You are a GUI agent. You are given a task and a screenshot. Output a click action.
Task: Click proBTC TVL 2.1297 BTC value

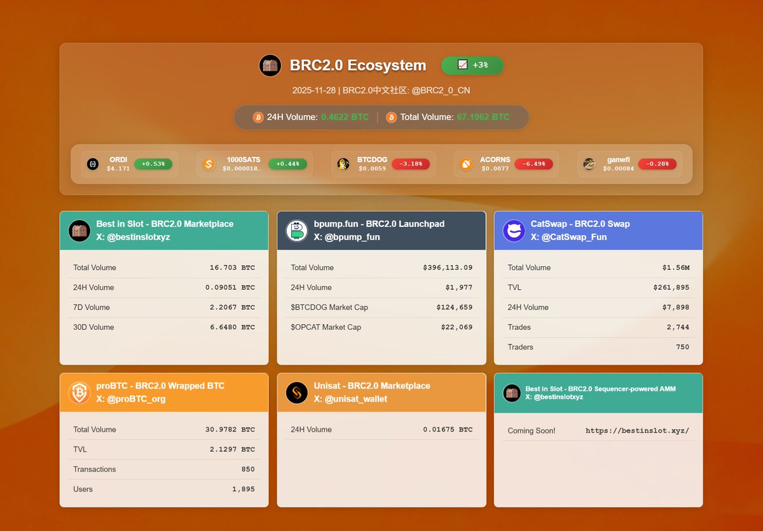pos(232,449)
